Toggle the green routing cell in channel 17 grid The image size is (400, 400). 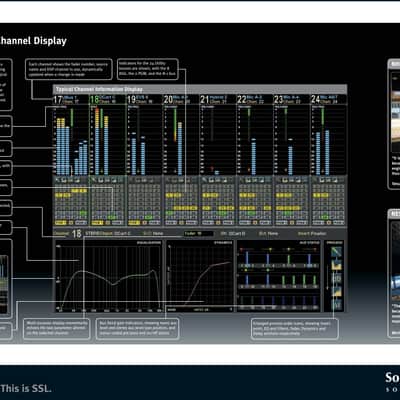click(x=83, y=213)
